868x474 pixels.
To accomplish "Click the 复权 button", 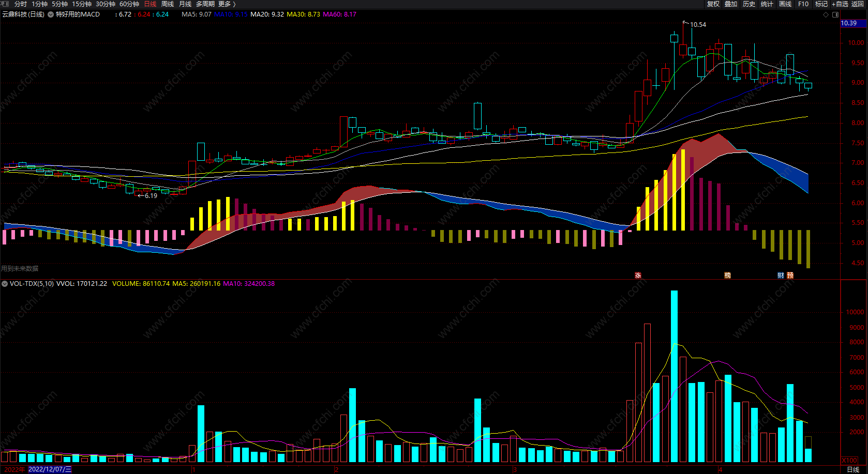I will click(x=713, y=4).
